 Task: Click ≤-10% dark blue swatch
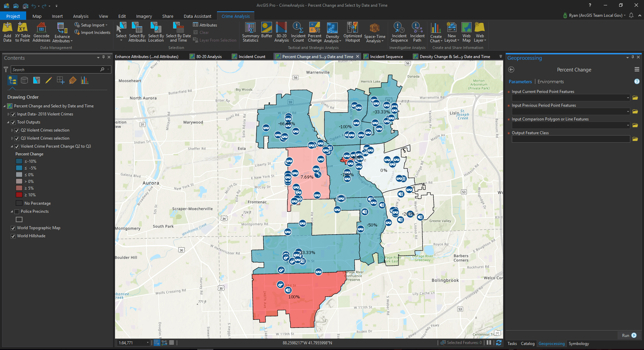pyautogui.click(x=19, y=161)
